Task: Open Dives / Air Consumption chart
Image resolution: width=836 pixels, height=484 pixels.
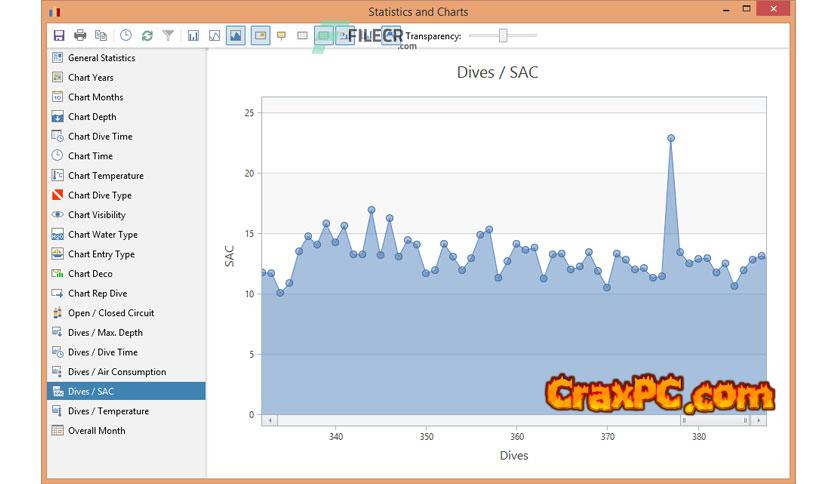Action: click(x=116, y=372)
